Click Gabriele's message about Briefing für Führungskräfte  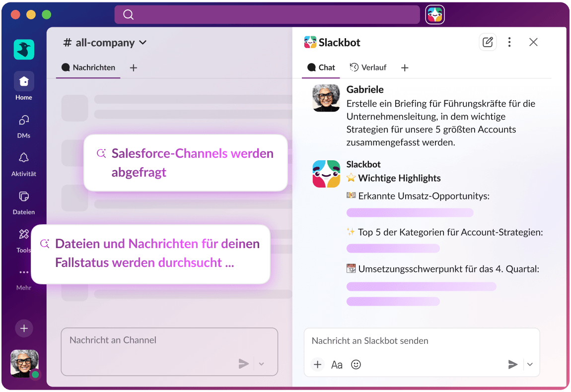(440, 123)
